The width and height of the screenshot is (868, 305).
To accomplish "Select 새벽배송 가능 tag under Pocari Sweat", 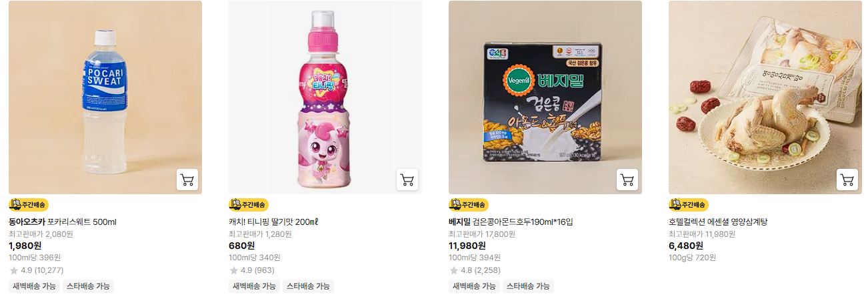I will 35,286.
